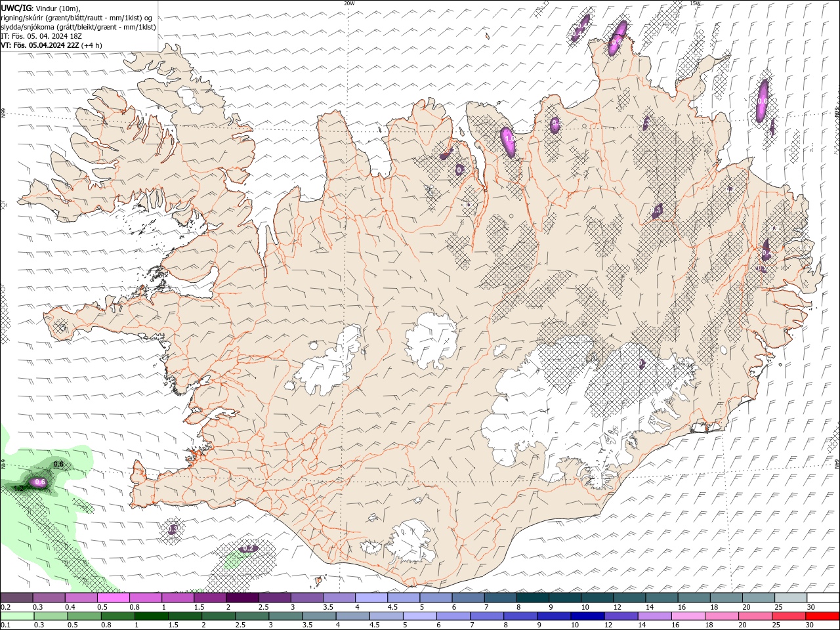Click the white "0.6" label inside the pink blob
Screen dimensions: 840x630
pos(40,482)
